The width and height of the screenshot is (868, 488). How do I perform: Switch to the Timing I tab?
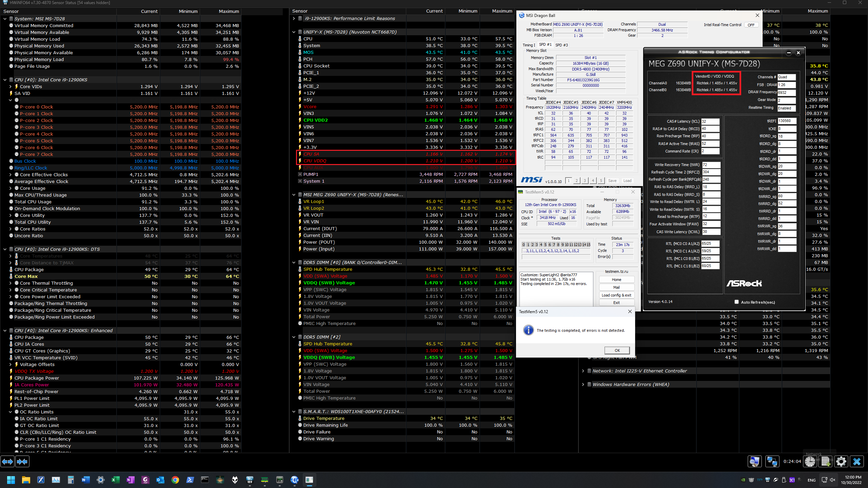[529, 45]
